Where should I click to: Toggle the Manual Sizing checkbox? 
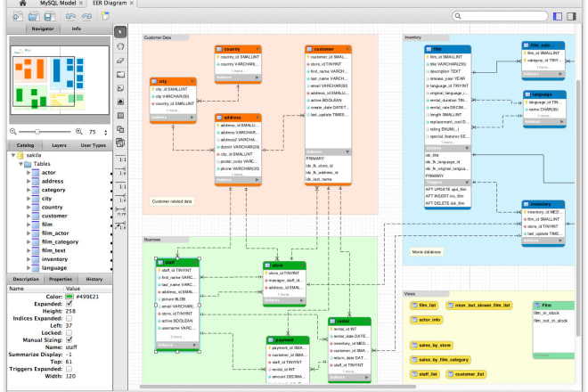pyautogui.click(x=69, y=339)
